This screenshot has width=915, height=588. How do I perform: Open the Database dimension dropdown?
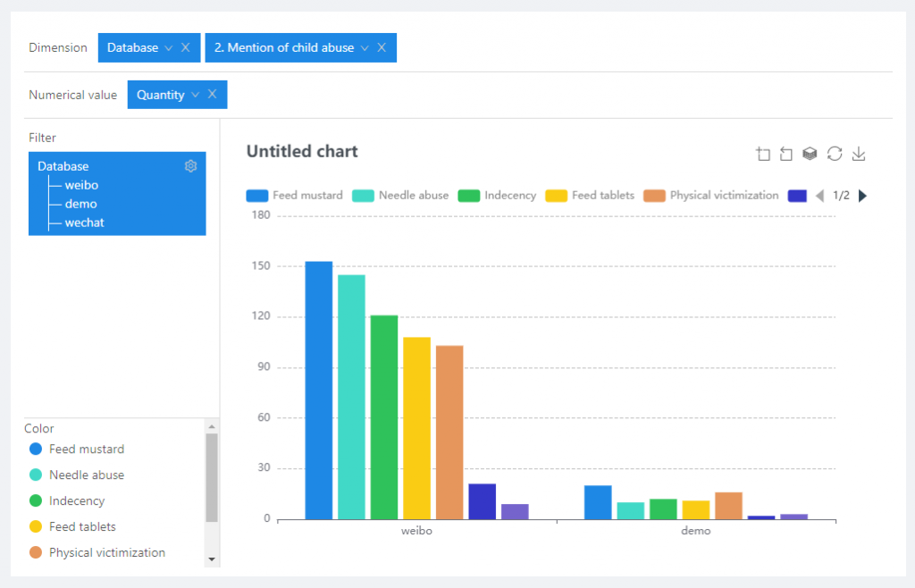pos(168,47)
